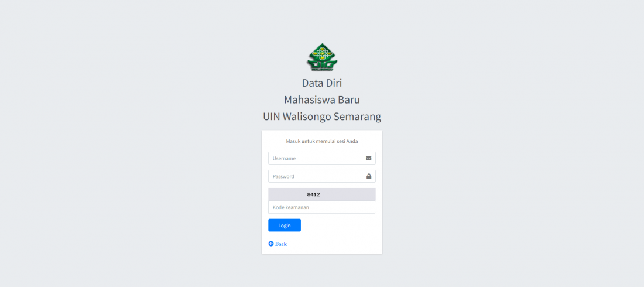This screenshot has height=287, width=644.
Task: Click the UIN Walisongo green logo
Action: [322, 57]
